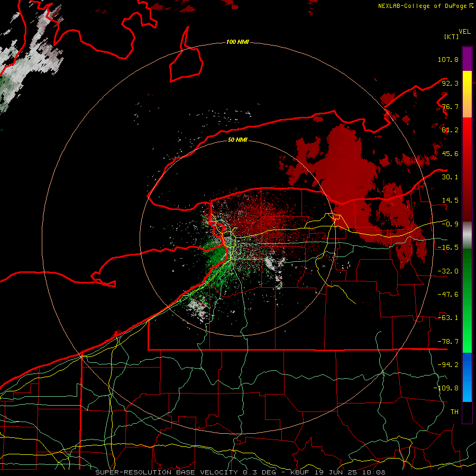The height and width of the screenshot is (476, 476).
Task: Click the 107.8 value on the velocity scale
Action: coord(448,59)
